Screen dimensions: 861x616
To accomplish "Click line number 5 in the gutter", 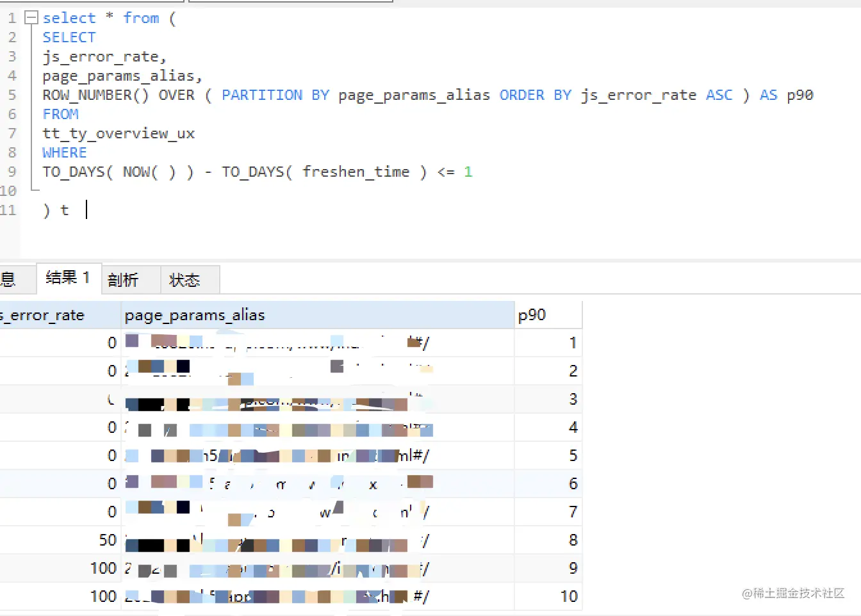I will [12, 95].
